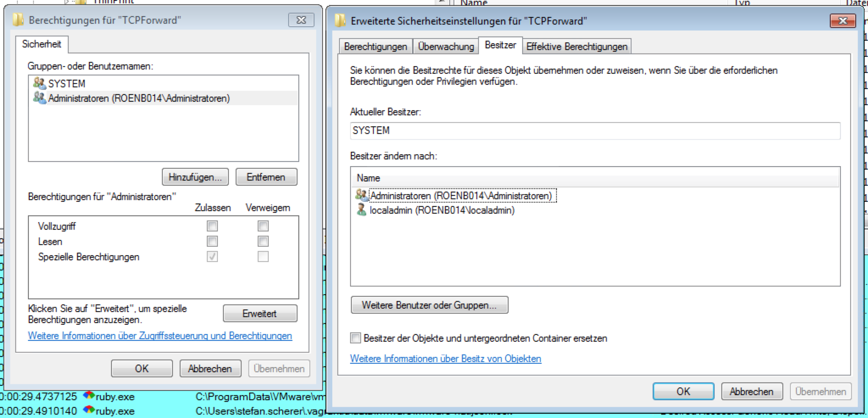Check Lesen Verweigern checkbox

click(x=263, y=241)
